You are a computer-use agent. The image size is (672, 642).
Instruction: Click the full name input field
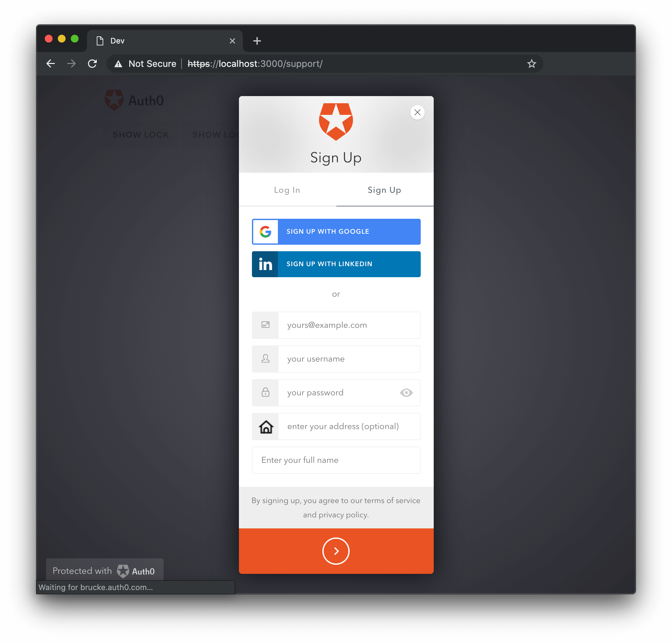[x=336, y=460]
